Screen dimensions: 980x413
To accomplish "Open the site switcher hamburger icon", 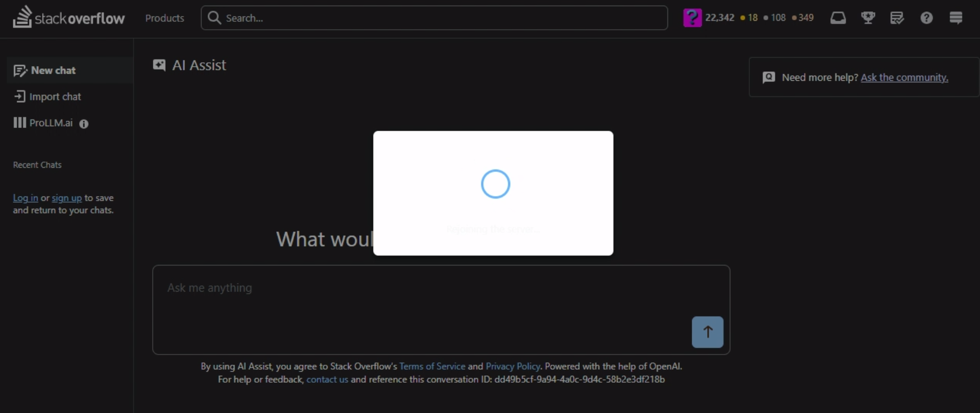I will point(955,18).
